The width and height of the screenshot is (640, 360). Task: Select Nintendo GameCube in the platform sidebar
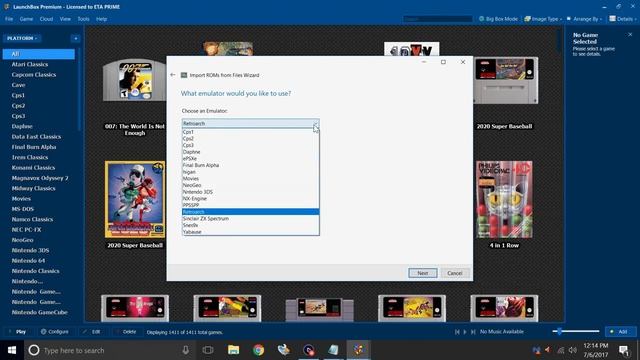point(40,312)
